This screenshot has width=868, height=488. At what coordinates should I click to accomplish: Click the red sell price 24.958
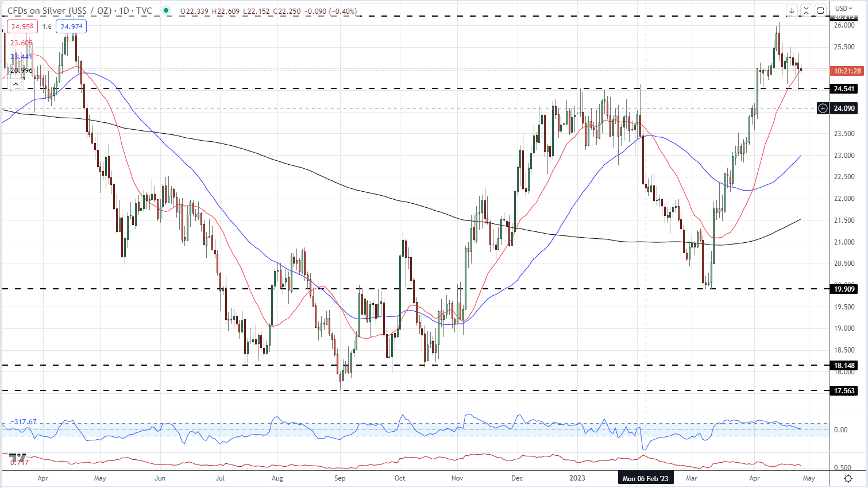coord(22,26)
